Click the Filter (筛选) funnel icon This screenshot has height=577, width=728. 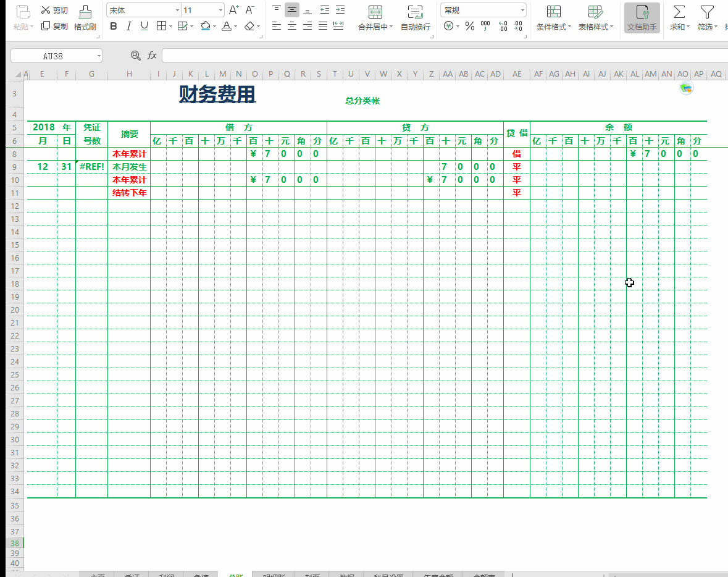(707, 12)
